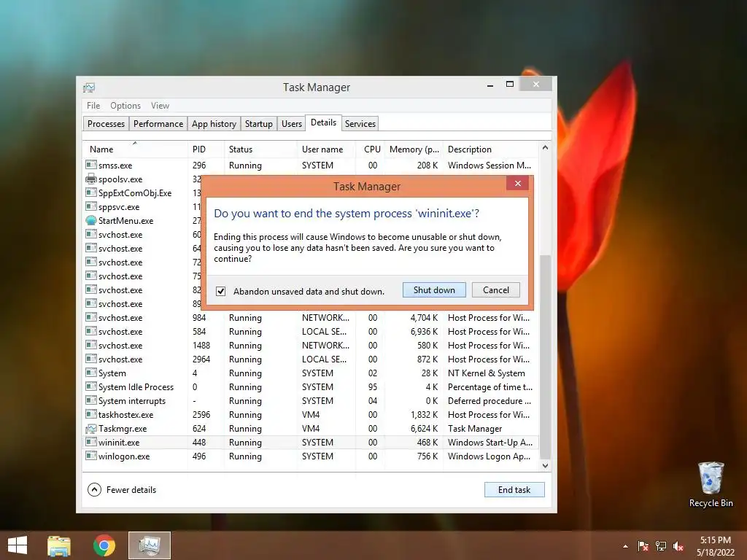
Task: Select the svchost.exe row with PID 984
Action: point(311,318)
